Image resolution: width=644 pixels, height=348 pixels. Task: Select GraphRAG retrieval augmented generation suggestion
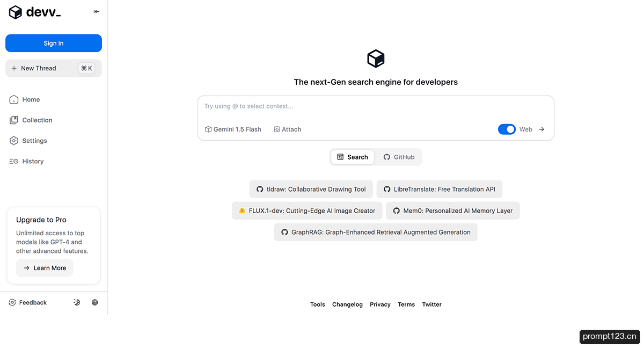pyautogui.click(x=376, y=232)
